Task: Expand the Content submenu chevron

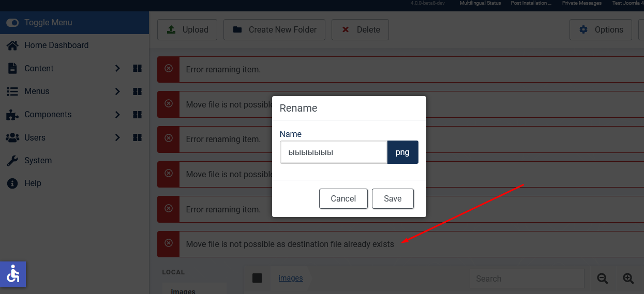Action: pyautogui.click(x=117, y=68)
